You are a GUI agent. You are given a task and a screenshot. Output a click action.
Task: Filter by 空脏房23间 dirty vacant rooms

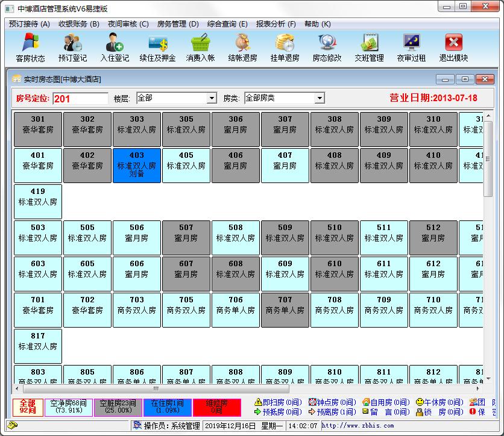118,407
